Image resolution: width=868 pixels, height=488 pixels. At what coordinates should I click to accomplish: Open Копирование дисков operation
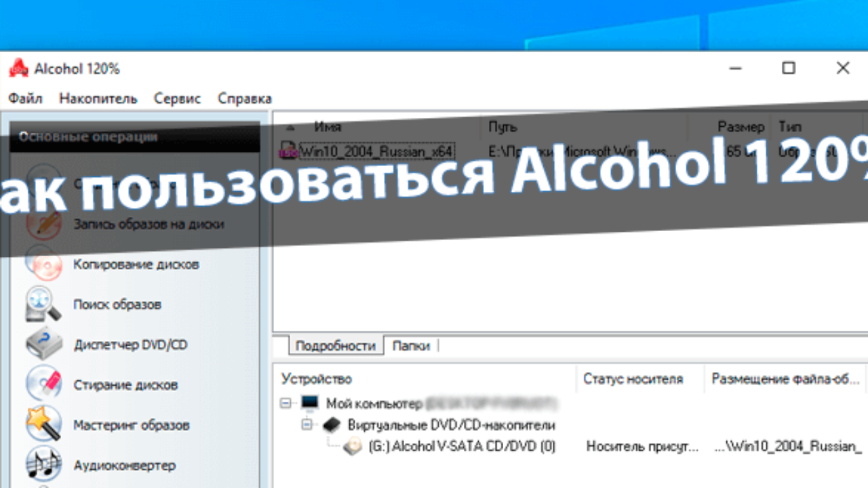coord(136,264)
